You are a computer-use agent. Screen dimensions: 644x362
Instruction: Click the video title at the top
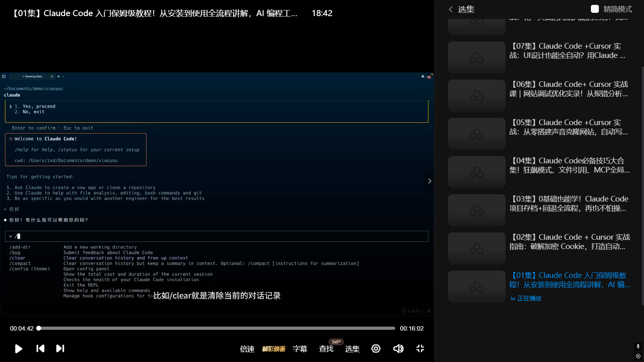[155, 13]
